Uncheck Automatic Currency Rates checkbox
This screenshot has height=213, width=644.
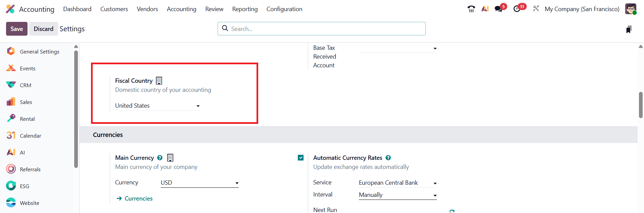coord(301,158)
